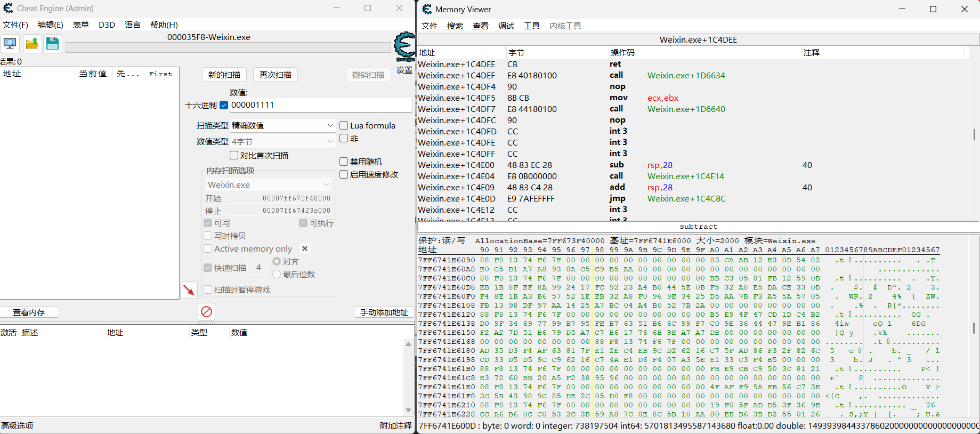
Task: Click the Memory Viewer title bar icon
Action: [427, 9]
